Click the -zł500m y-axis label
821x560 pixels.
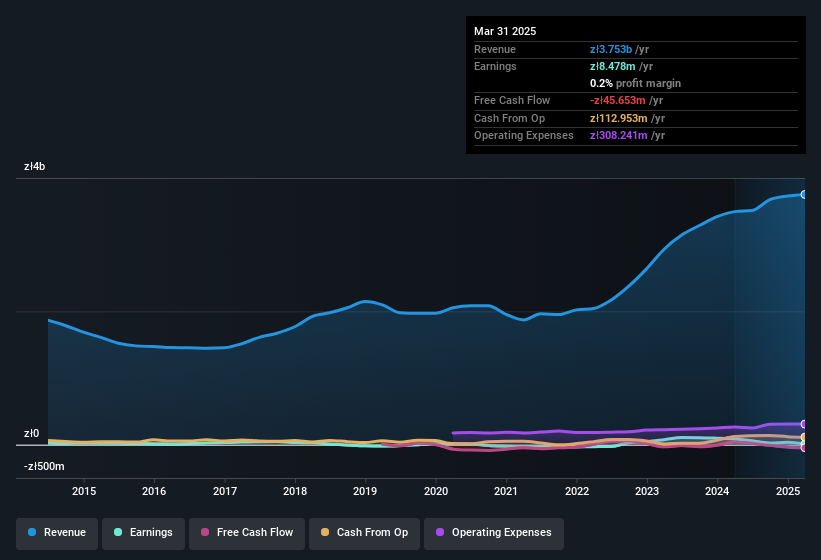coord(44,466)
